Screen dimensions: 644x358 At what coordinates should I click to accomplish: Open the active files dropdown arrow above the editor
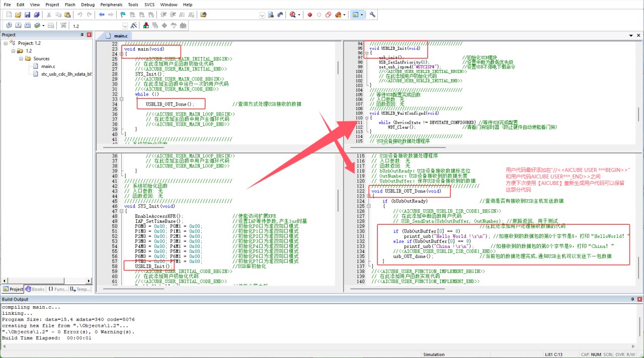(631, 36)
